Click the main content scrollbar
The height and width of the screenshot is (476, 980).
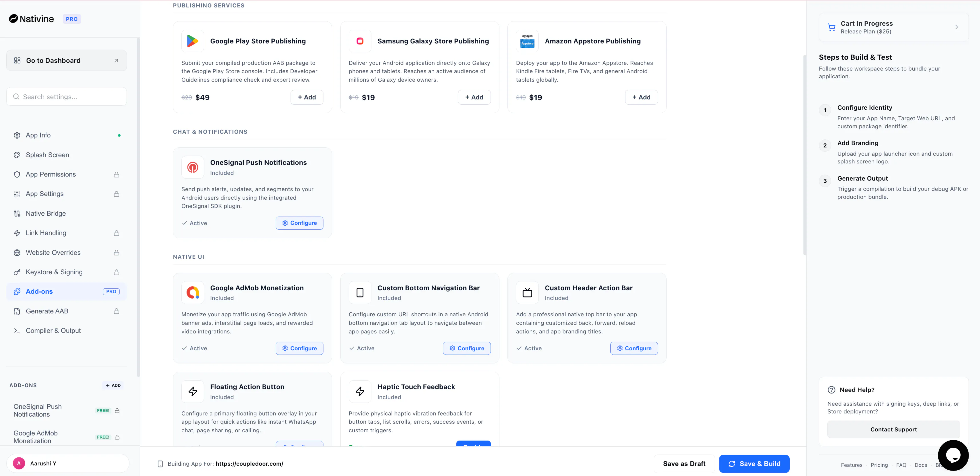coord(805,155)
